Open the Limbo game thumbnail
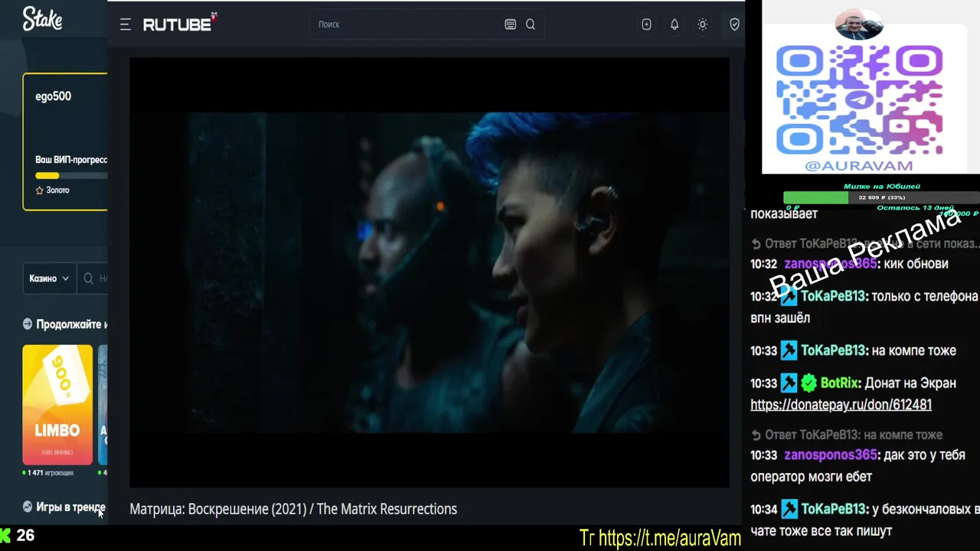This screenshot has height=551, width=980. click(x=57, y=405)
